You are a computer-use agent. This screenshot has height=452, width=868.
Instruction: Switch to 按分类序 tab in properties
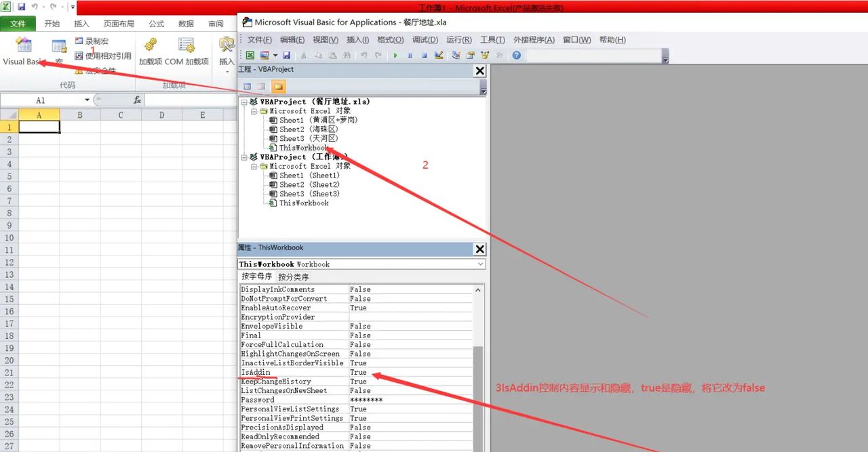pyautogui.click(x=294, y=276)
